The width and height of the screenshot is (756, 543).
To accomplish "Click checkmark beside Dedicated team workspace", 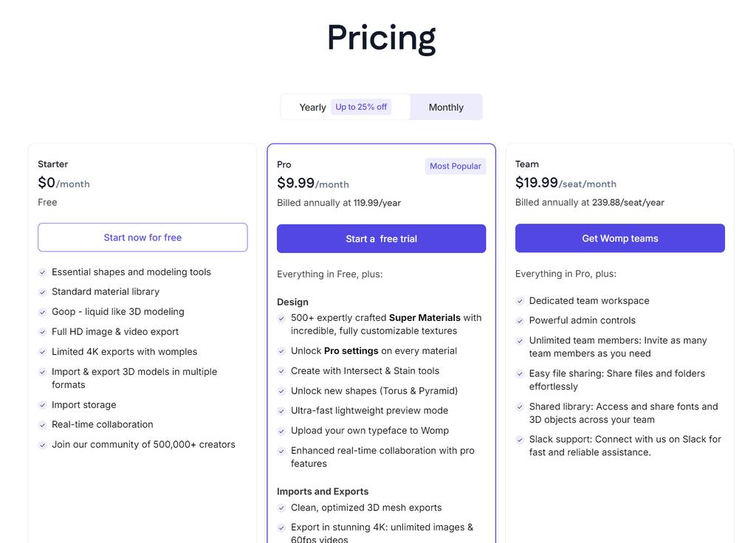I will (520, 301).
